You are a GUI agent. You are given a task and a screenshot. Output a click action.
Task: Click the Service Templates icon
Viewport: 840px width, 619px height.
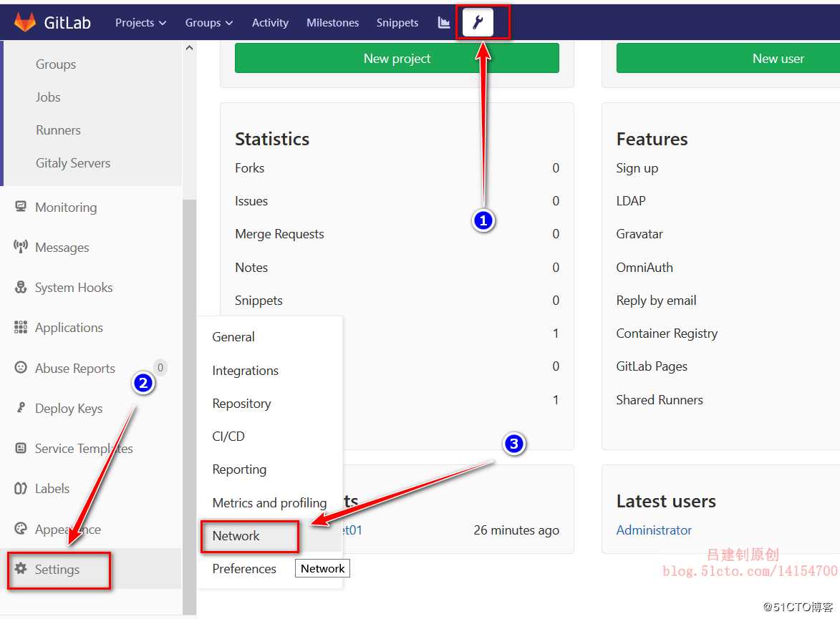click(x=20, y=448)
